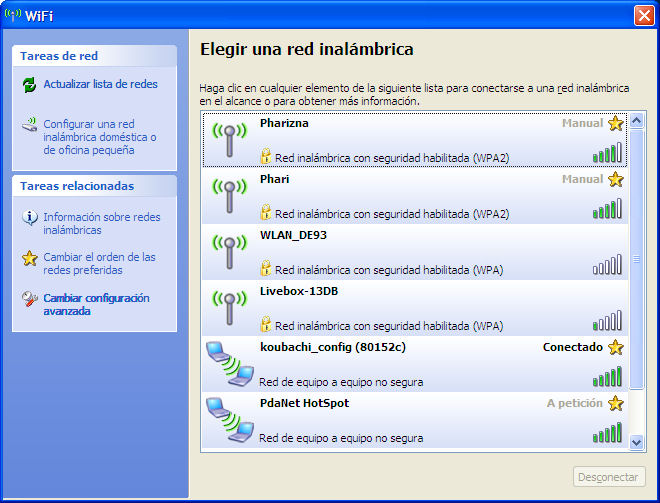Click the Tareas relacionadas panel header

(94, 186)
